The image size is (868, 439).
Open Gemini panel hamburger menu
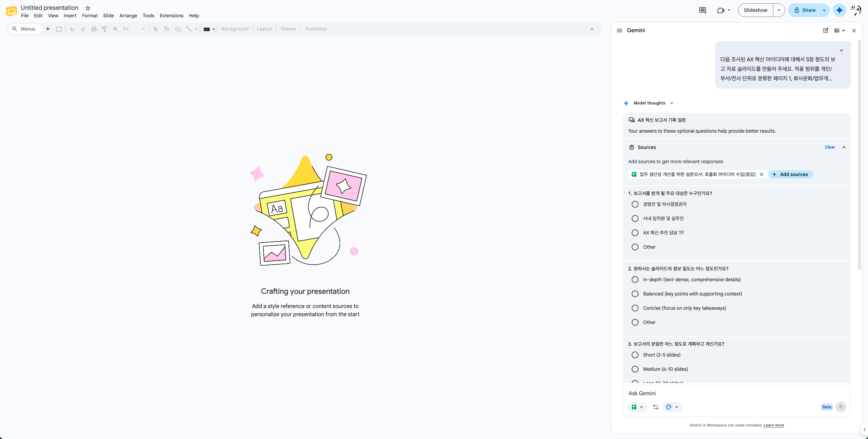[619, 31]
